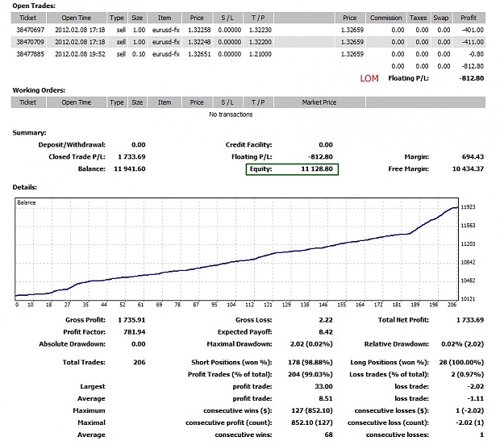This screenshot has height=441, width=504.
Task: Click the Free Margin value 10 434.37
Action: click(468, 168)
